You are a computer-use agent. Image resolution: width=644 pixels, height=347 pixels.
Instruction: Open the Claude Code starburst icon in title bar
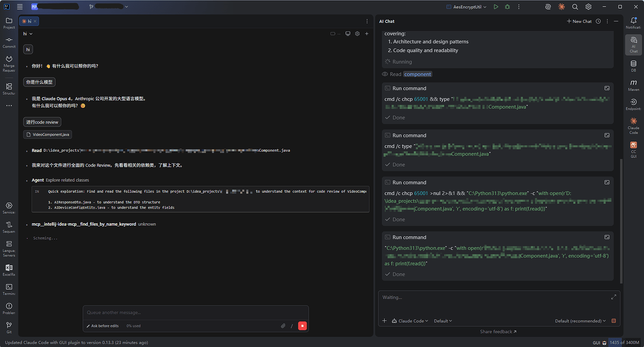tap(562, 7)
